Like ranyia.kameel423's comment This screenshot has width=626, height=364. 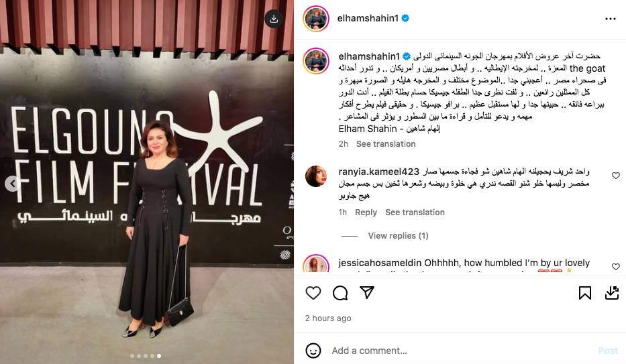click(x=616, y=176)
